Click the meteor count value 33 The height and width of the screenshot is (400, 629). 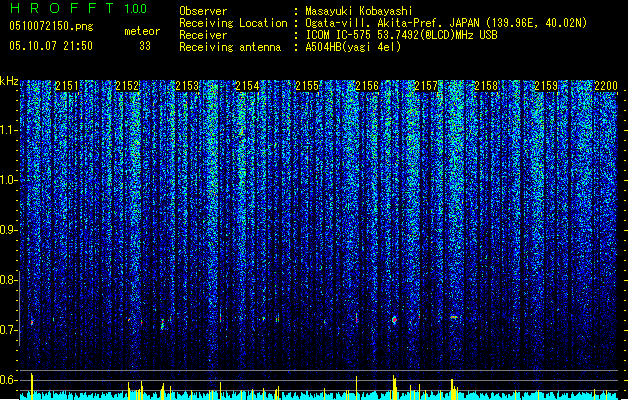coord(145,46)
